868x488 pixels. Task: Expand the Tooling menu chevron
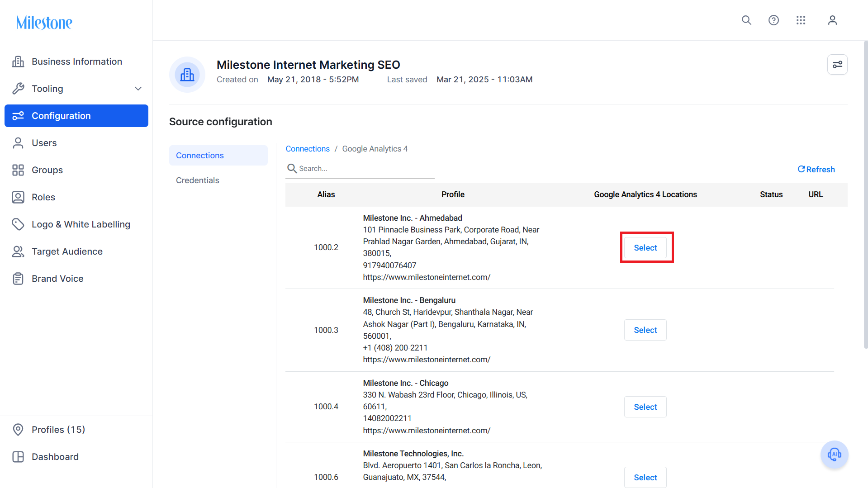[x=138, y=89]
